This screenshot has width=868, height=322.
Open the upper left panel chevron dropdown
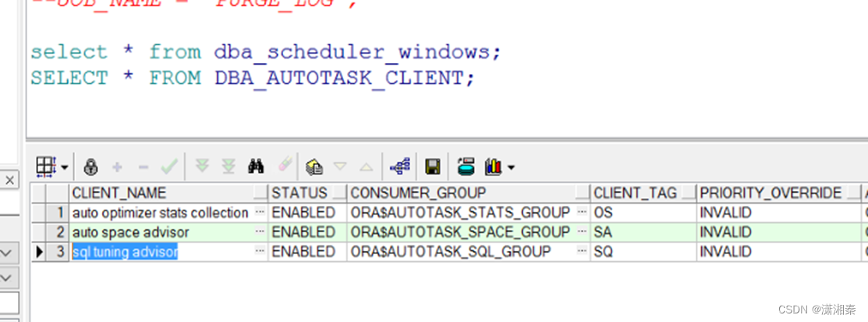[7, 253]
